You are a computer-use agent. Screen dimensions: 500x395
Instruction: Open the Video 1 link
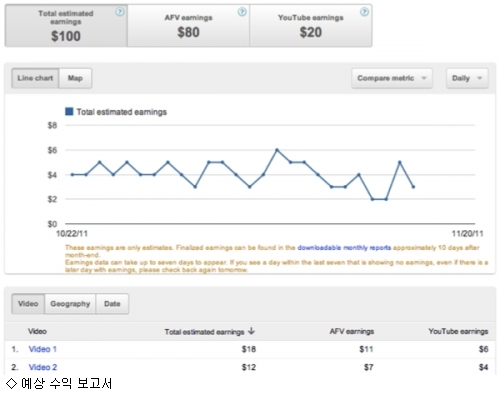pyautogui.click(x=43, y=349)
